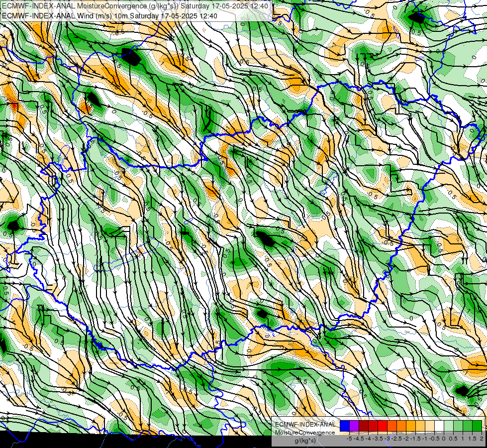This screenshot has height=448, width=487.
Task: Click the 2 tick label on the legend
Action: coord(482,439)
